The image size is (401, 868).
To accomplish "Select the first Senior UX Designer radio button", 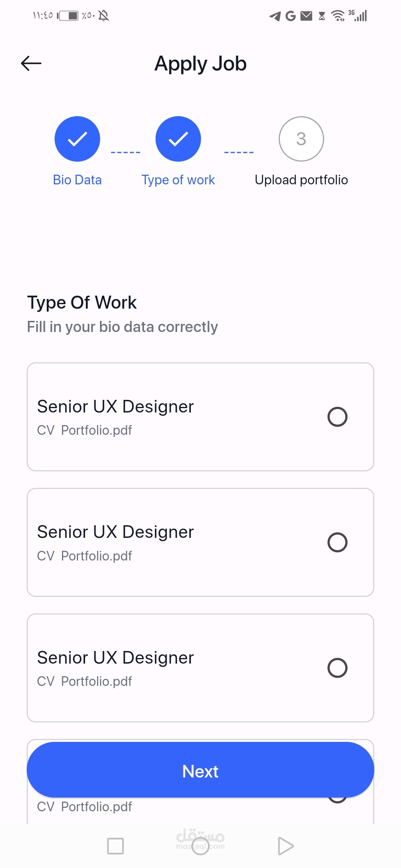I will pyautogui.click(x=337, y=417).
